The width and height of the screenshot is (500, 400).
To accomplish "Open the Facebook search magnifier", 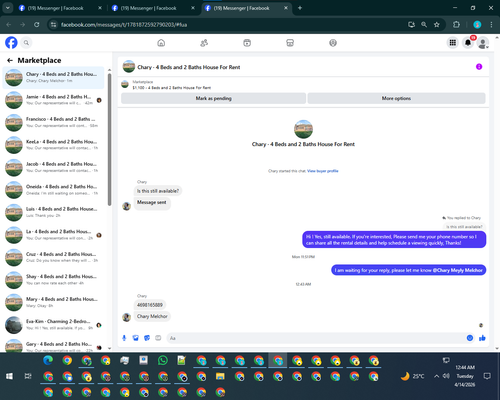I will click(26, 43).
